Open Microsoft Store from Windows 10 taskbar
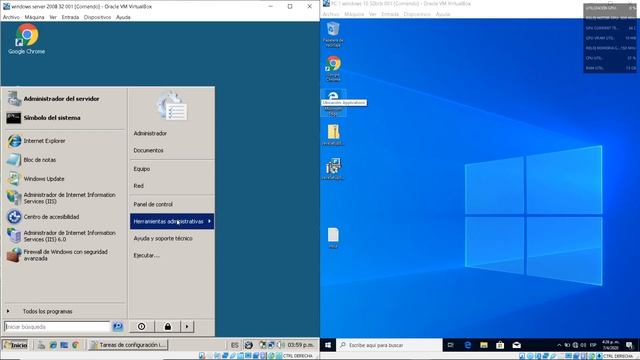This screenshot has height=360, width=640. [500, 345]
